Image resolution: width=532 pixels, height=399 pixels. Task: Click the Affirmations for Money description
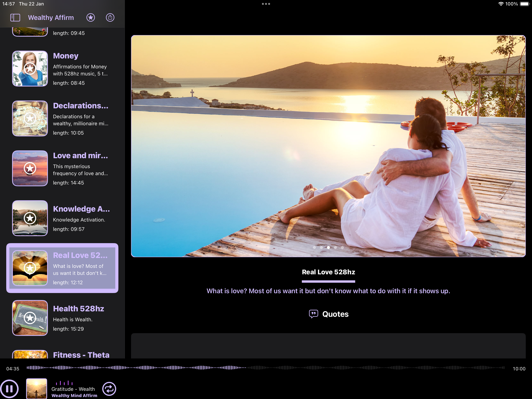(80, 70)
